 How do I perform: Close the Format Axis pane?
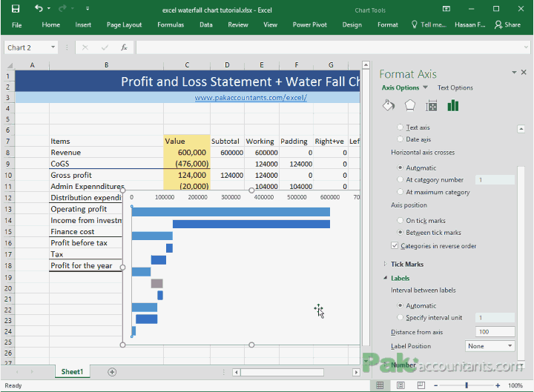524,72
